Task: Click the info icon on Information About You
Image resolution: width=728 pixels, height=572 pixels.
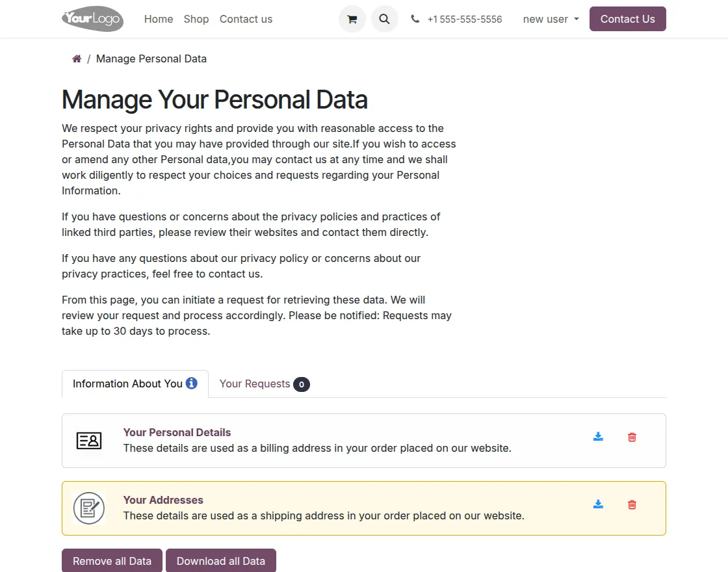Action: pos(191,383)
